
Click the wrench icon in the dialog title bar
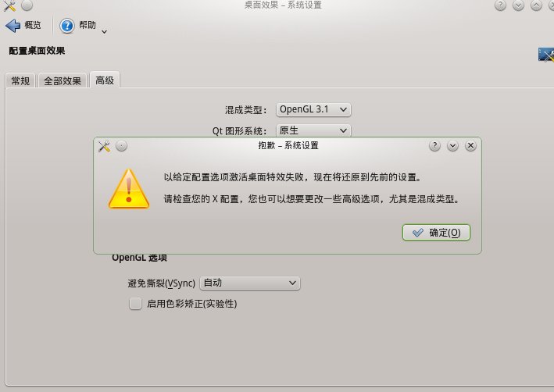click(x=104, y=146)
